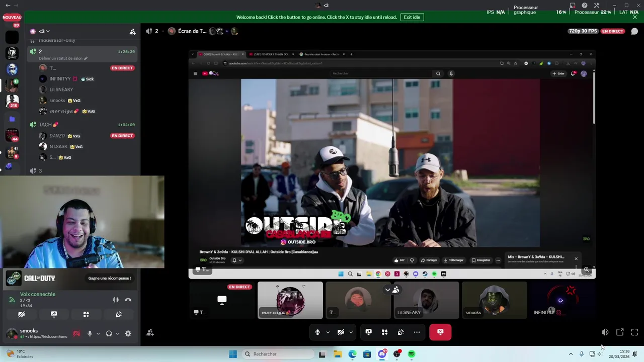Viewport: 644px width, 362px height.
Task: Select Lil SNEAKY in channel list
Action: 83,89
